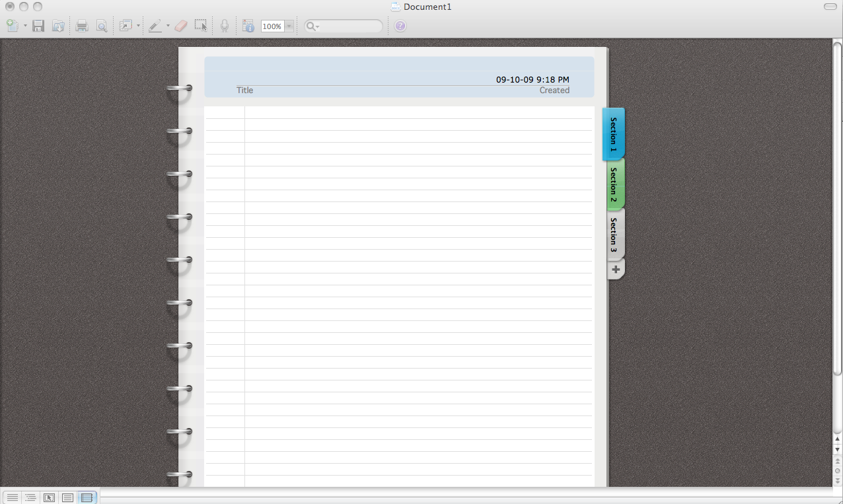This screenshot has width=843, height=504.
Task: Open the Section 3 divider tab
Action: tap(614, 234)
